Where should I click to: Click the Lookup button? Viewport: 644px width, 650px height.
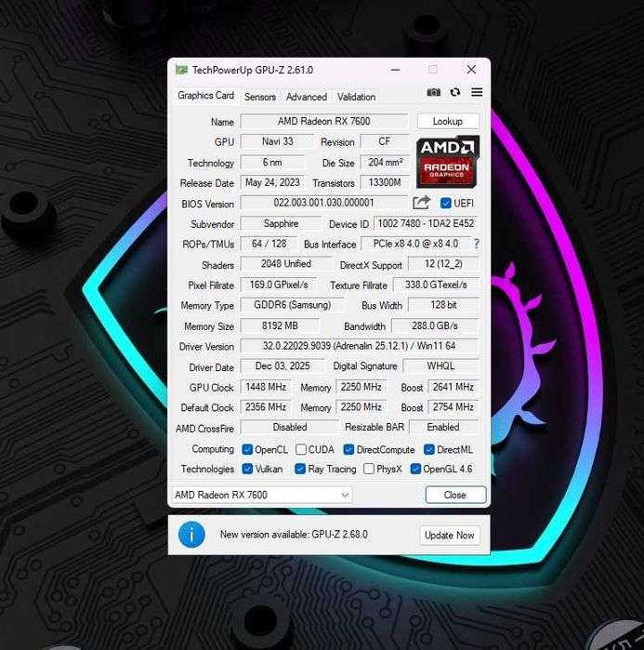pyautogui.click(x=448, y=121)
